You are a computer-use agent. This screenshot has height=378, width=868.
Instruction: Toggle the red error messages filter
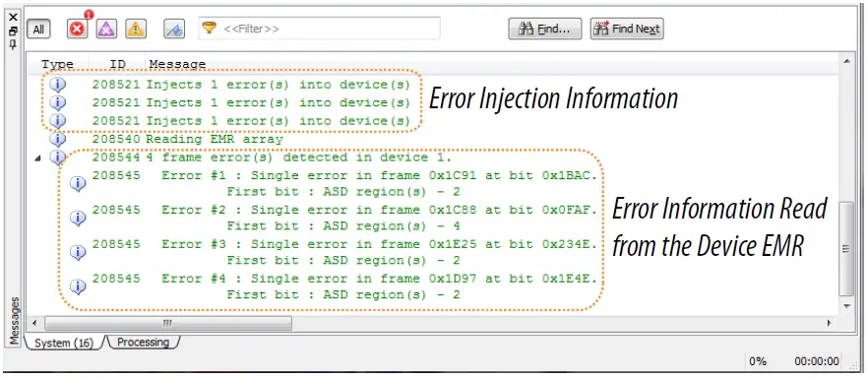pyautogui.click(x=78, y=29)
